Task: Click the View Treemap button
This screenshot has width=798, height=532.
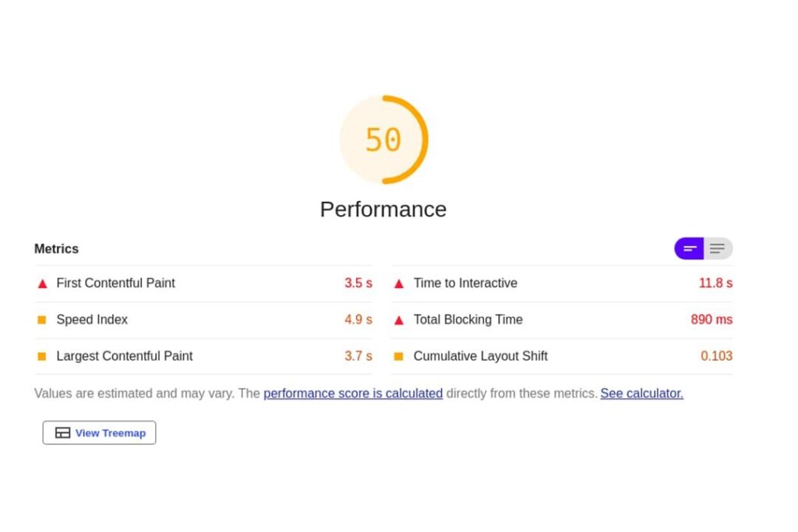Action: (x=99, y=432)
